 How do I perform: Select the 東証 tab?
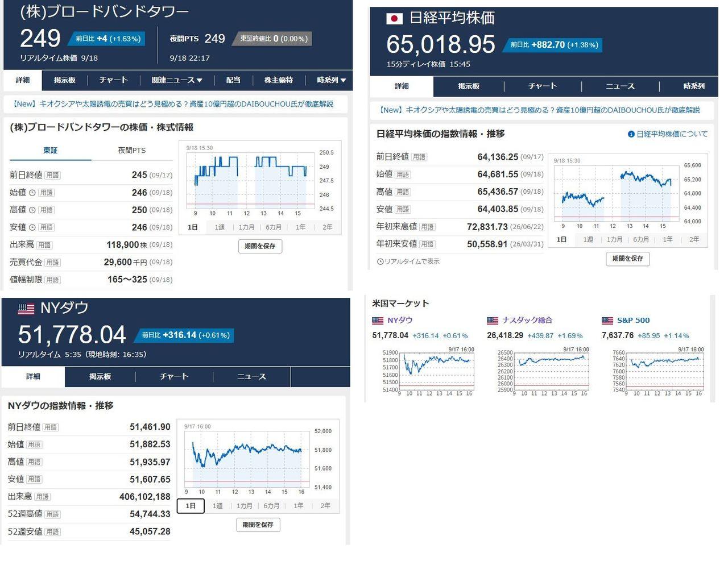click(x=51, y=151)
